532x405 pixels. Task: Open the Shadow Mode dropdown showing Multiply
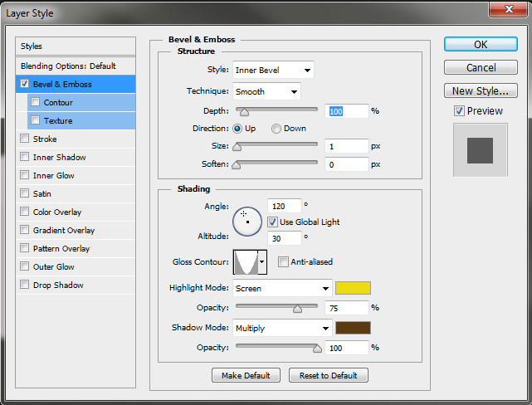(282, 328)
